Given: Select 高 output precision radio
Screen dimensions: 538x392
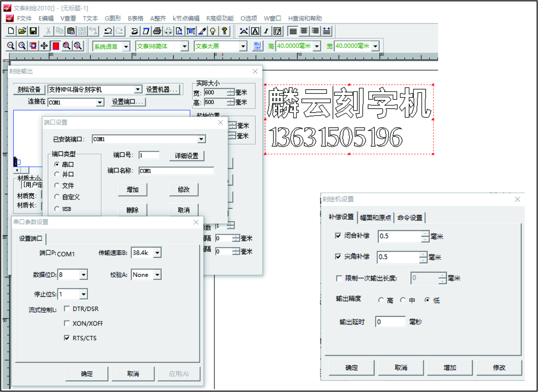Looking at the screenshot, I should (381, 300).
